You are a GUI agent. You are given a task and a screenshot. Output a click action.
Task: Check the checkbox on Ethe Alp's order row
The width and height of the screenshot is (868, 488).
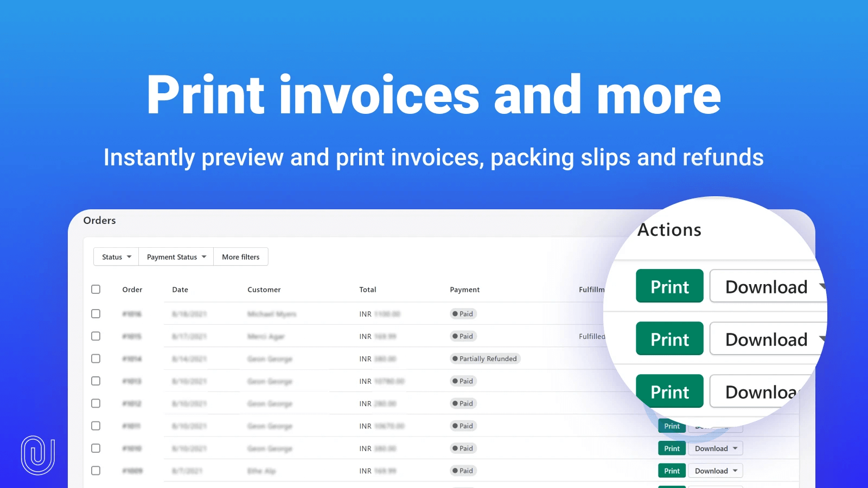[x=95, y=471]
